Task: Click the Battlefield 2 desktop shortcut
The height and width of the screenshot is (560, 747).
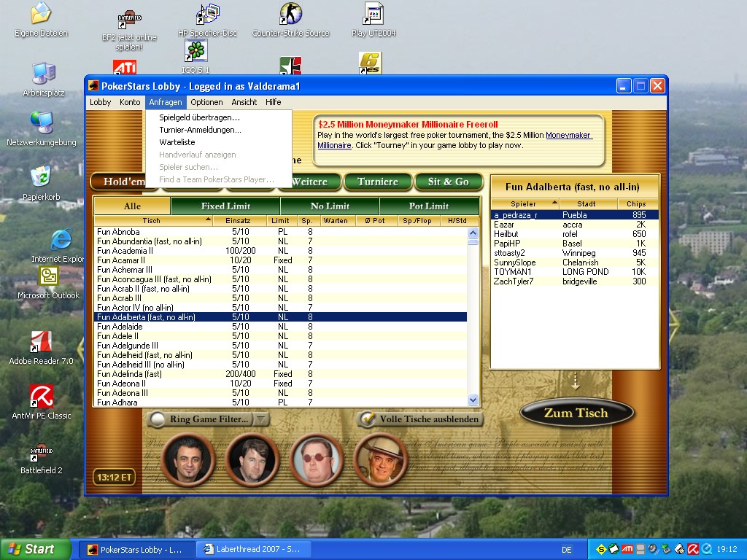Action: click(41, 454)
